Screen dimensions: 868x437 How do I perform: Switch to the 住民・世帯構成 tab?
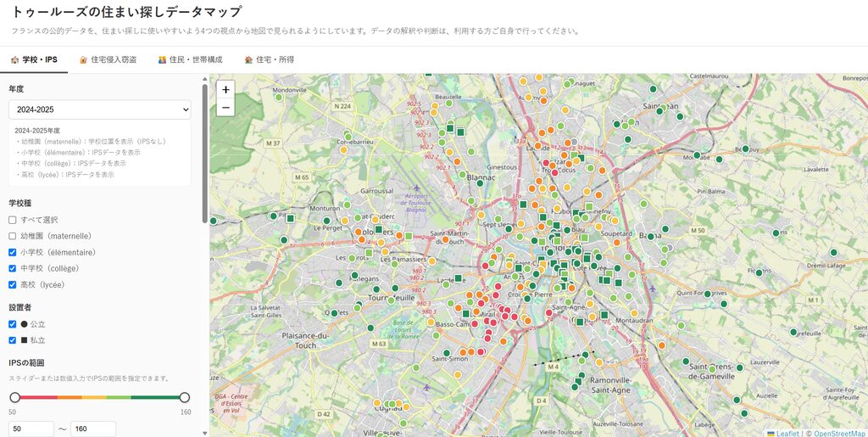191,59
